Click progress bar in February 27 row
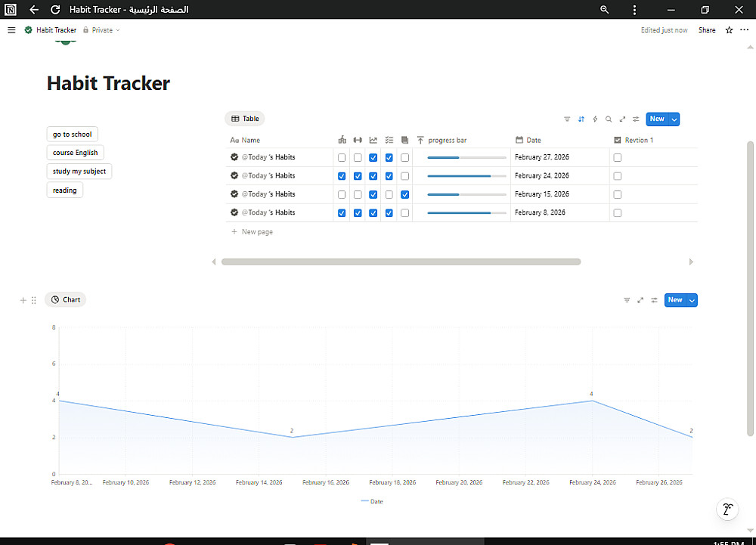The image size is (756, 545). [466, 157]
